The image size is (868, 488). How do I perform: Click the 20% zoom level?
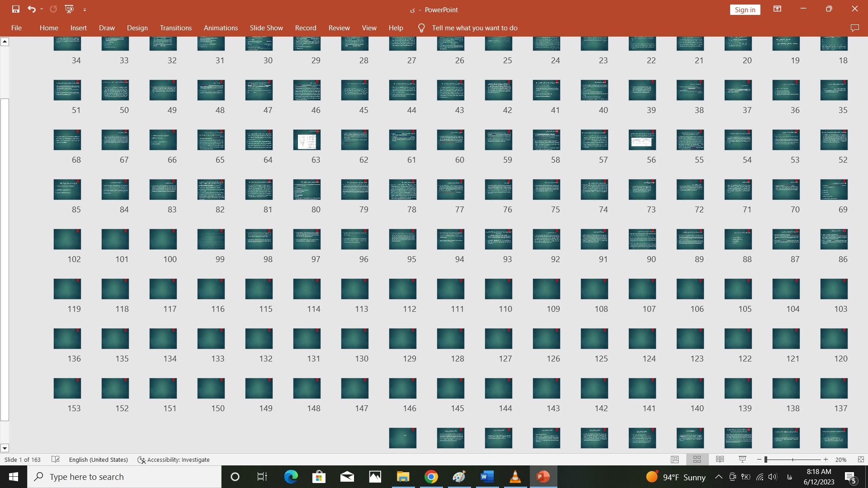(841, 460)
